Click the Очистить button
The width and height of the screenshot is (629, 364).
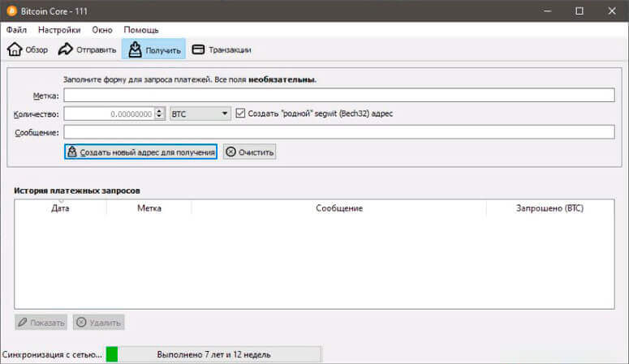(x=250, y=152)
